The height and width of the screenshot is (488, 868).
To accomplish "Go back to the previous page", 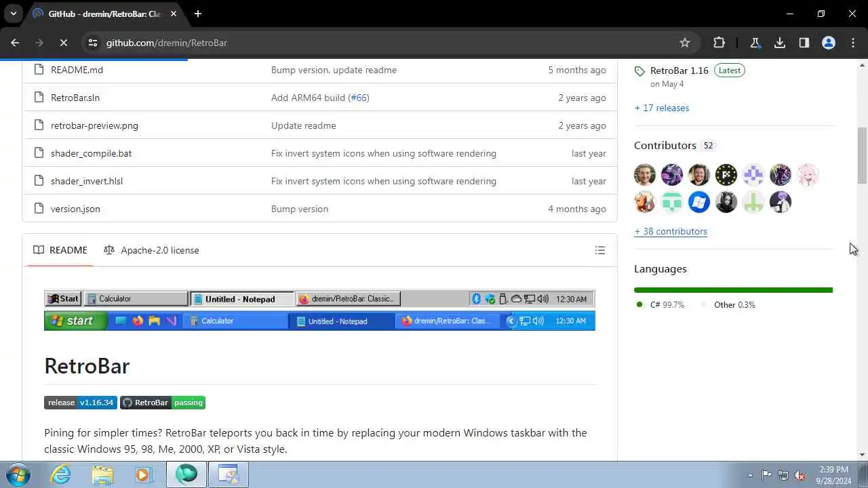I will (x=15, y=43).
